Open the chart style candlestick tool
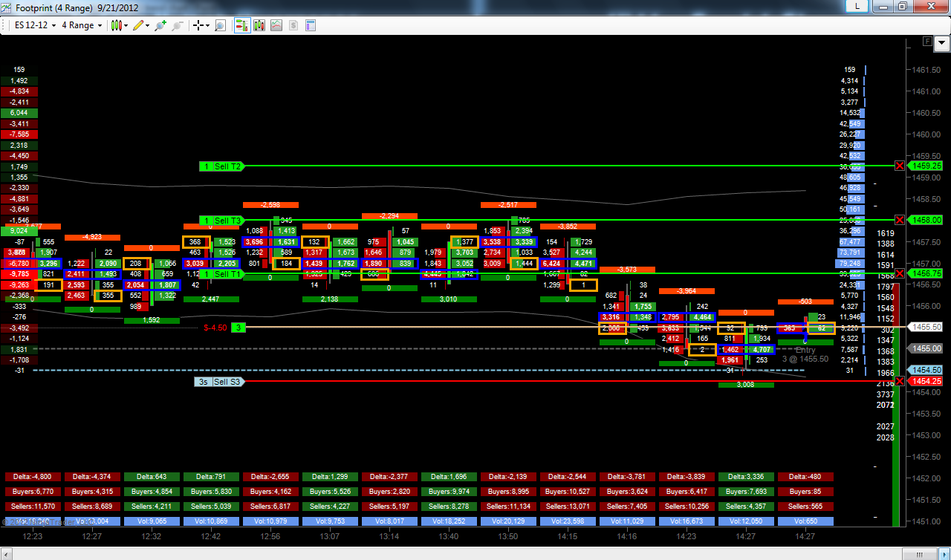Viewport: 951px width, 560px height. 116,25
